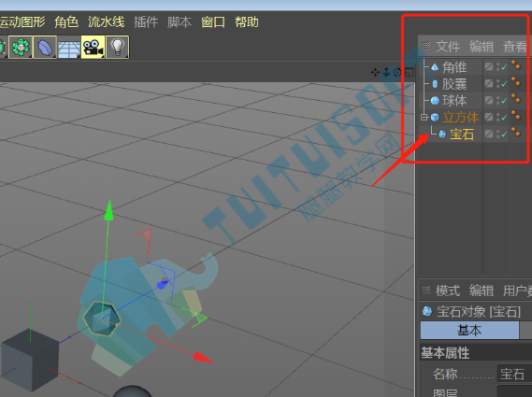The height and width of the screenshot is (397, 532).
Task: Click the 名称 field containing 宝石
Action: [514, 374]
